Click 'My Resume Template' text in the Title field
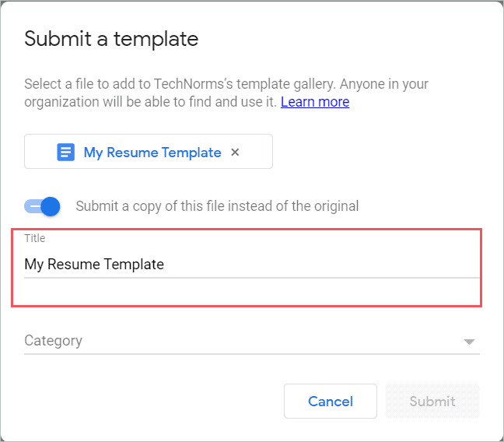Image resolution: width=504 pixels, height=442 pixels. pyautogui.click(x=94, y=265)
